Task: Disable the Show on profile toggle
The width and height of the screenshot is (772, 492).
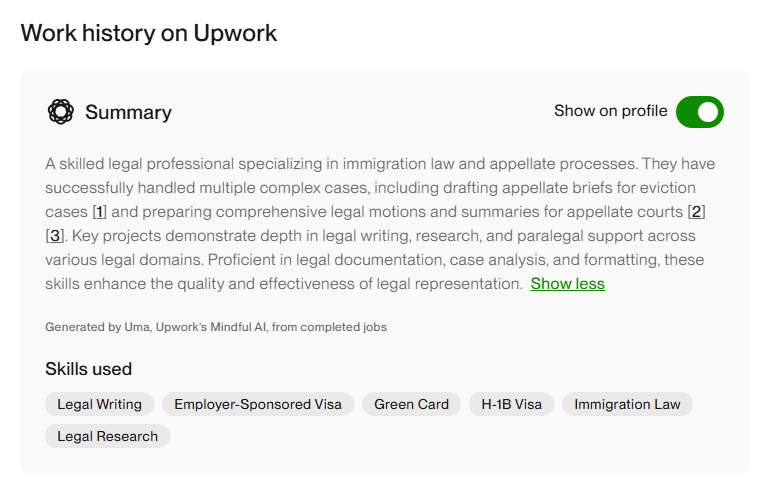Action: coord(699,112)
